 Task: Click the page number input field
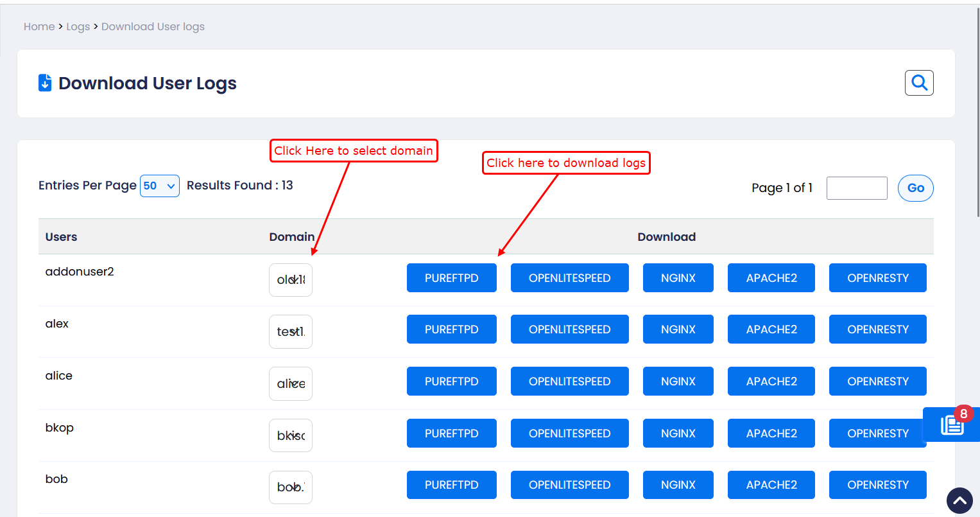[857, 188]
